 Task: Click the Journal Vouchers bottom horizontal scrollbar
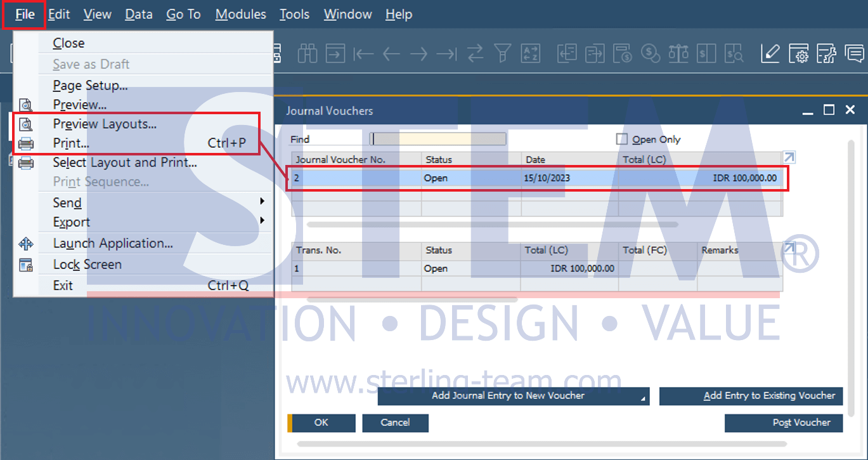(541, 444)
